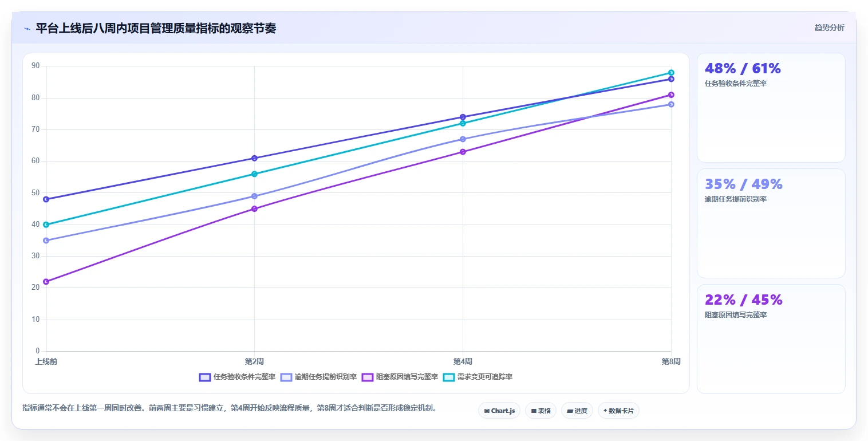The height and width of the screenshot is (441, 868).
Task: Click the 90 y-axis tick label
Action: [x=35, y=66]
